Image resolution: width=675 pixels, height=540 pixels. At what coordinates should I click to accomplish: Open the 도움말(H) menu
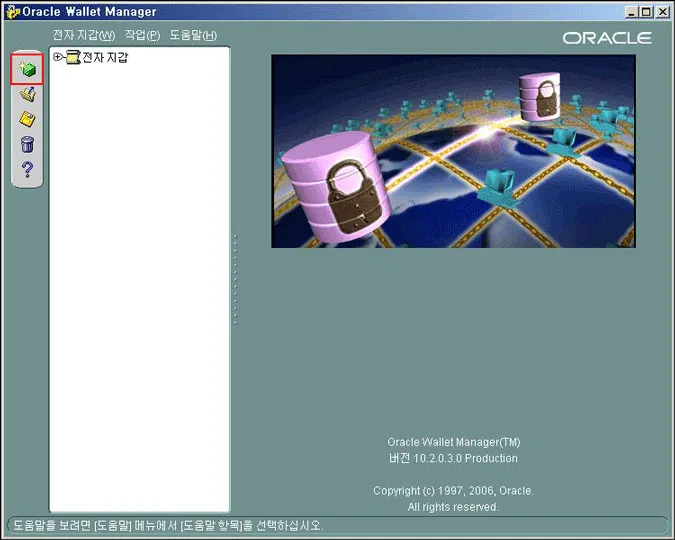tap(193, 35)
